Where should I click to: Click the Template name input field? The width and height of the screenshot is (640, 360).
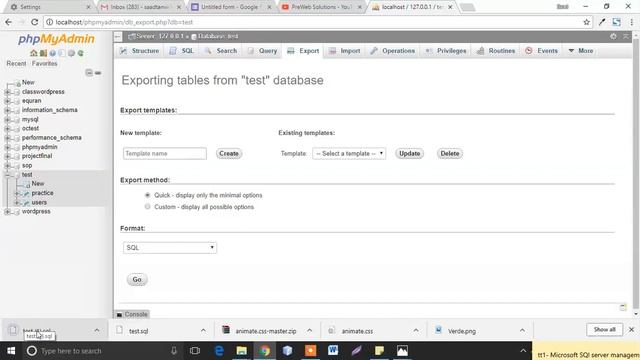[x=164, y=153]
